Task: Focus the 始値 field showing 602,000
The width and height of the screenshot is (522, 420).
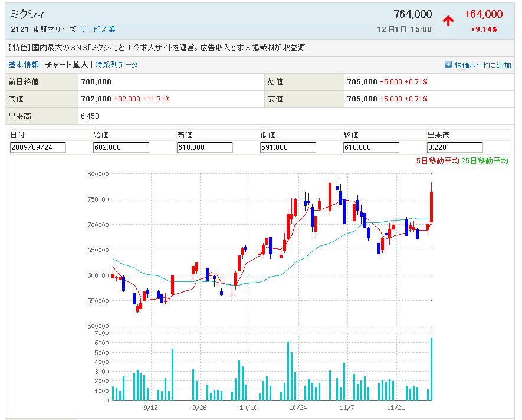Action: click(121, 147)
